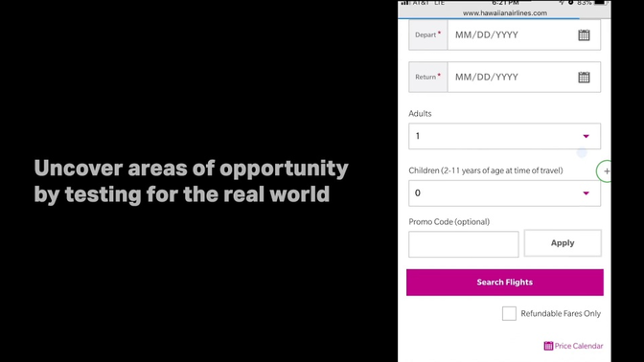Open the Depart date calendar icon
644x362 pixels.
pos(584,34)
